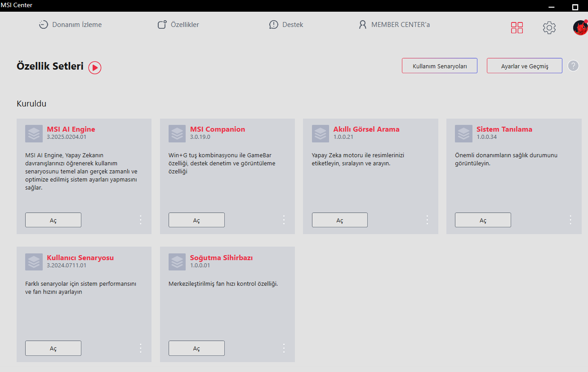Select Sistem Tanılama title

point(504,129)
